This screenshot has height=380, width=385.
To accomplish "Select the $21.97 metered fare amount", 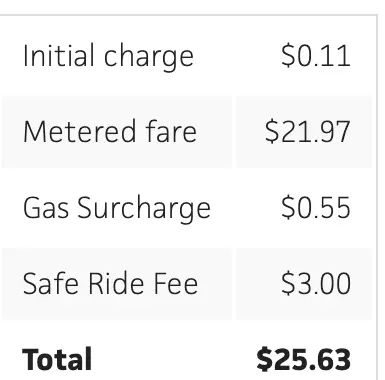I will pyautogui.click(x=308, y=132).
